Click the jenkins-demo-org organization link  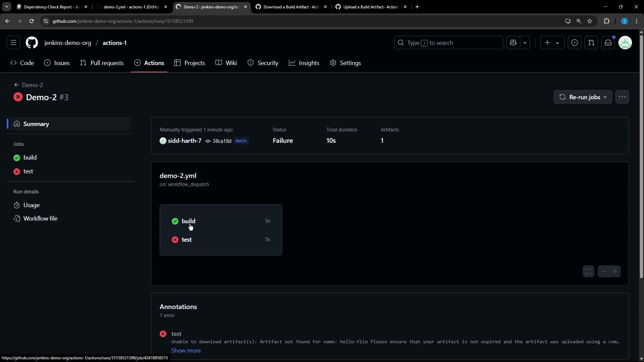tap(68, 43)
